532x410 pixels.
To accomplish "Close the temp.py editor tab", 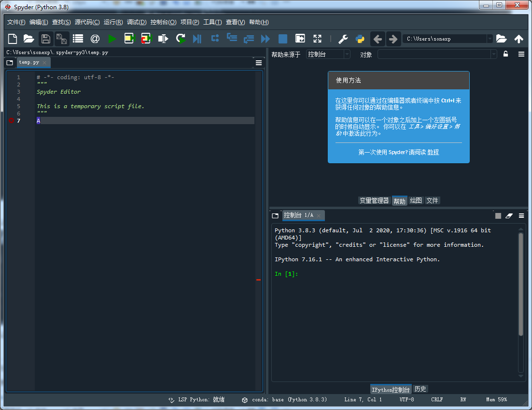I will point(44,63).
